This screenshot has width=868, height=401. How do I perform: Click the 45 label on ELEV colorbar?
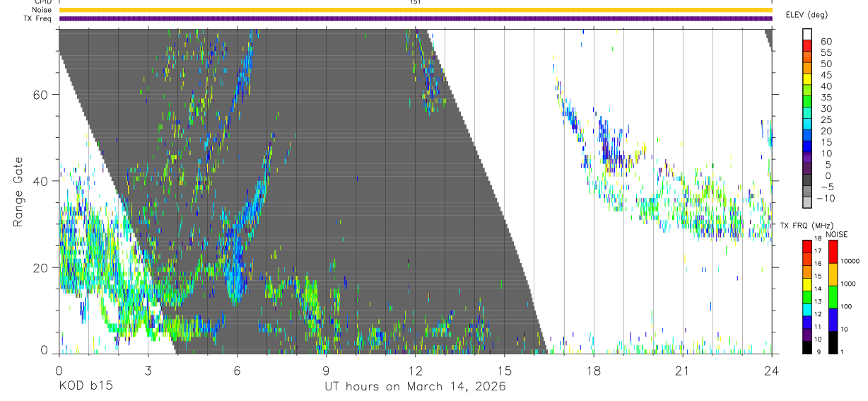pos(826,74)
